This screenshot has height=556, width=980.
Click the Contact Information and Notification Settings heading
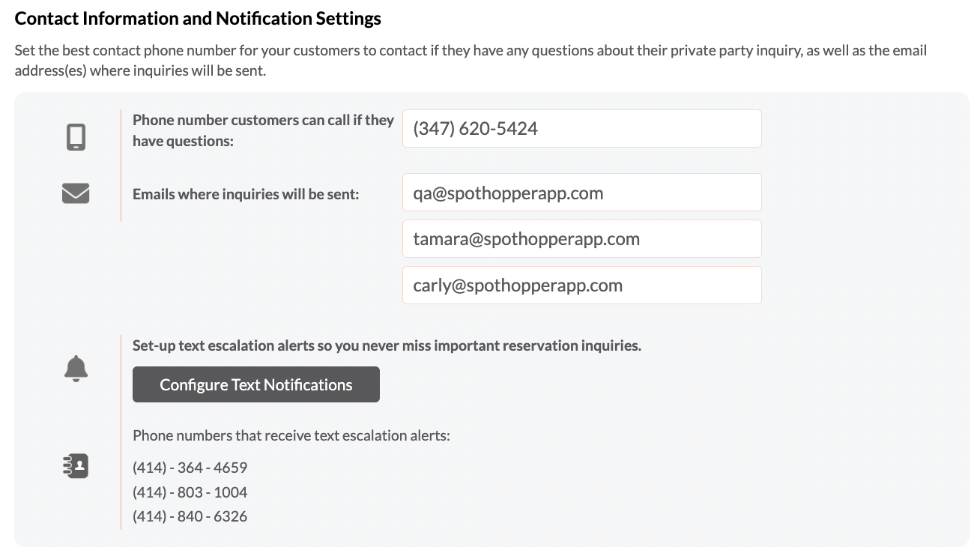coord(198,19)
